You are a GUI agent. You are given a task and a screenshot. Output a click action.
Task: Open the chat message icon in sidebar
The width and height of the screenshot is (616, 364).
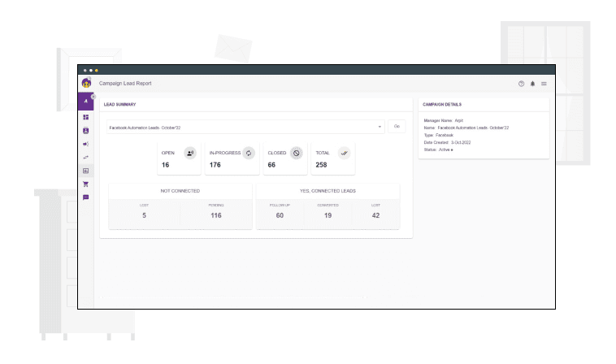[x=86, y=199]
